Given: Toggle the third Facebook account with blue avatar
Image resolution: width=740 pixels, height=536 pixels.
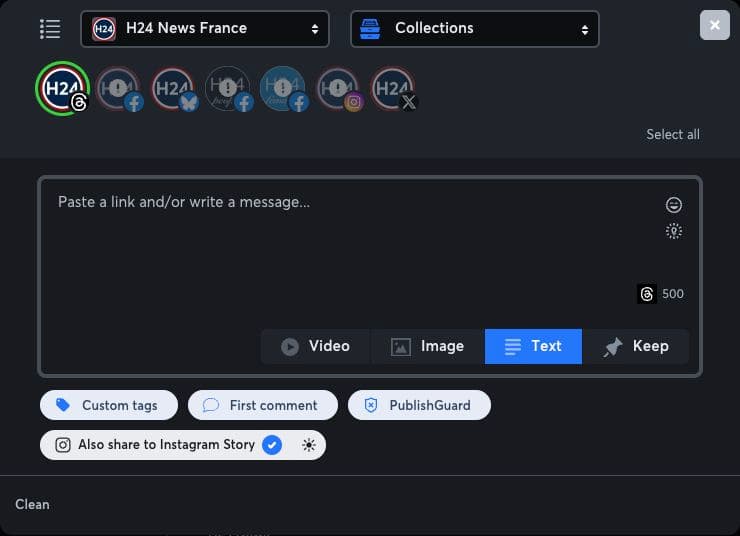Looking at the screenshot, I should click(284, 89).
